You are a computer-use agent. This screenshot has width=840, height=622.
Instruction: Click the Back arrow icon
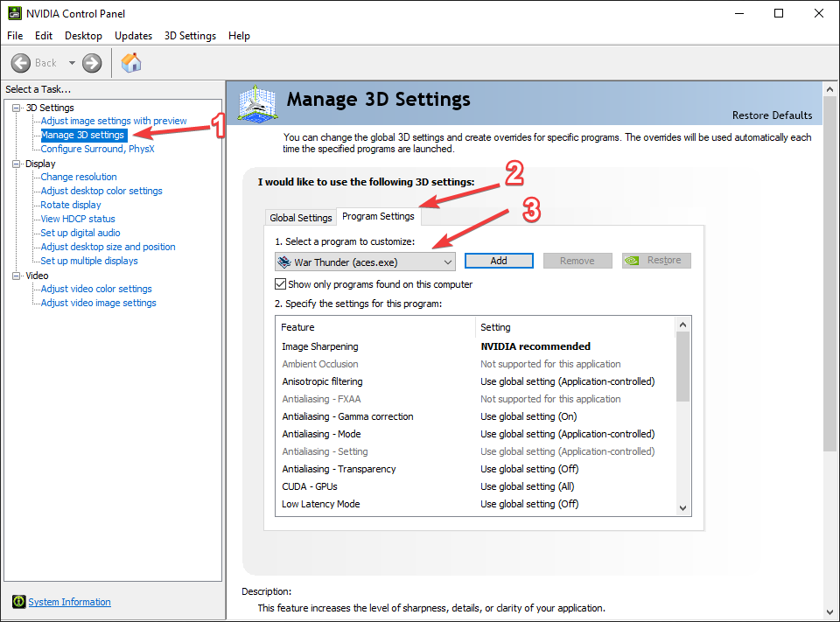click(x=21, y=63)
